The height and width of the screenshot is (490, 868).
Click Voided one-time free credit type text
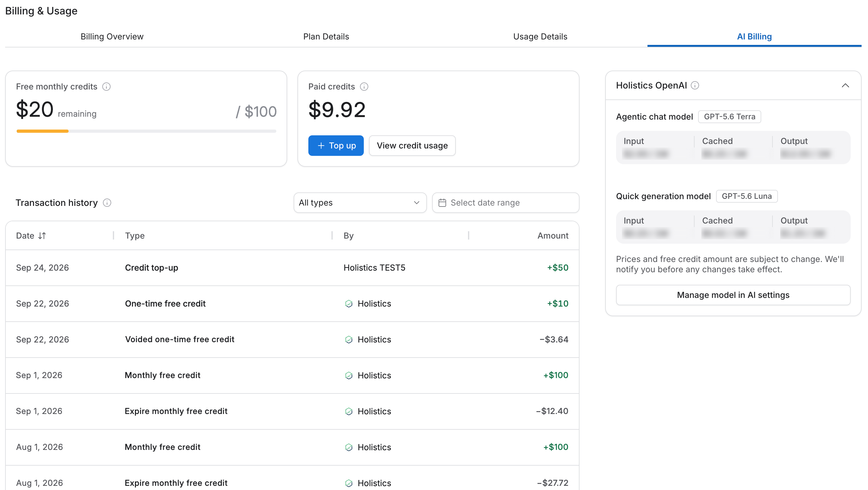(179, 339)
